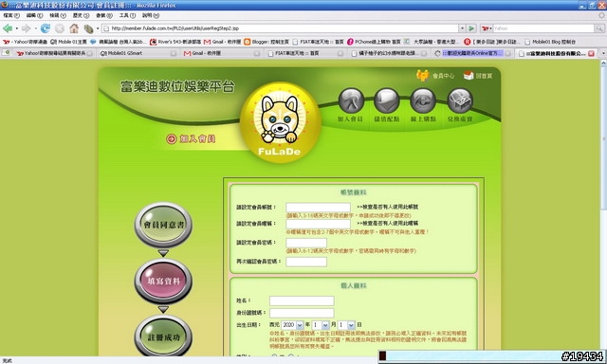Click the 姓名 input field

click(x=302, y=300)
